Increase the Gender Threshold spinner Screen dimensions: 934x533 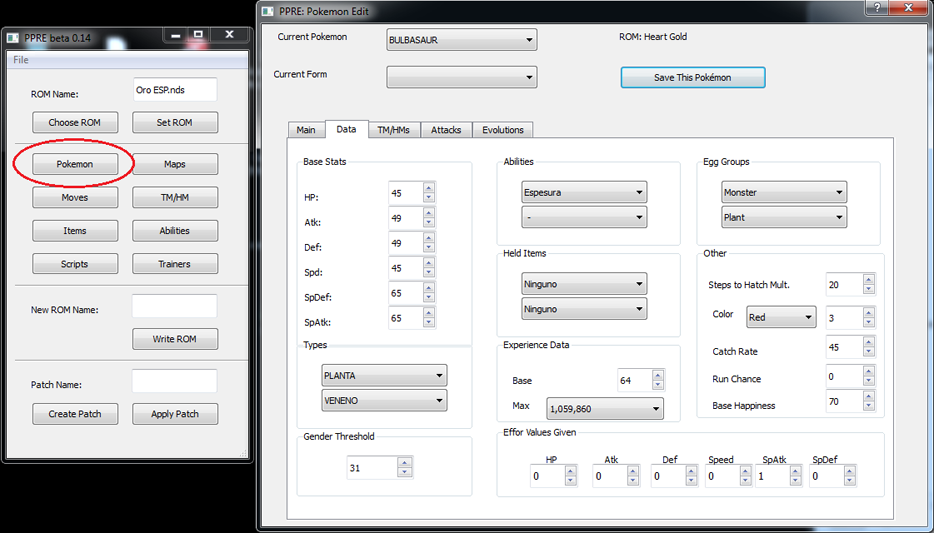tap(404, 463)
